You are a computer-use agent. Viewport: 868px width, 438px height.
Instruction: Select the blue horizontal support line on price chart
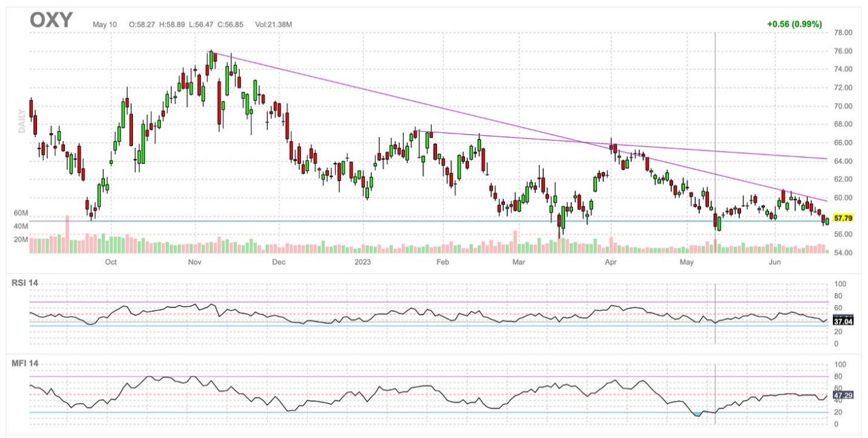[425, 221]
